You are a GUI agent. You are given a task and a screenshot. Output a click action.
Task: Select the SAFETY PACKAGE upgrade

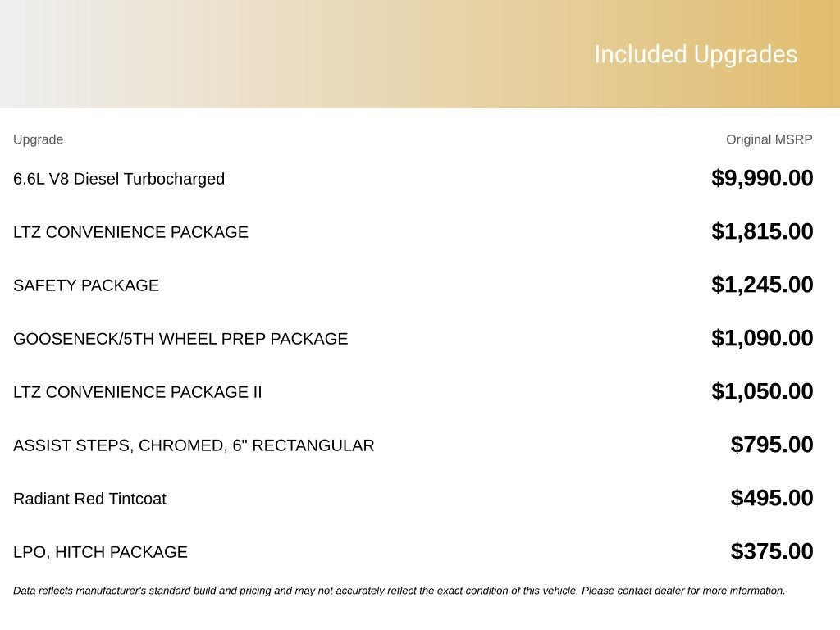click(86, 285)
